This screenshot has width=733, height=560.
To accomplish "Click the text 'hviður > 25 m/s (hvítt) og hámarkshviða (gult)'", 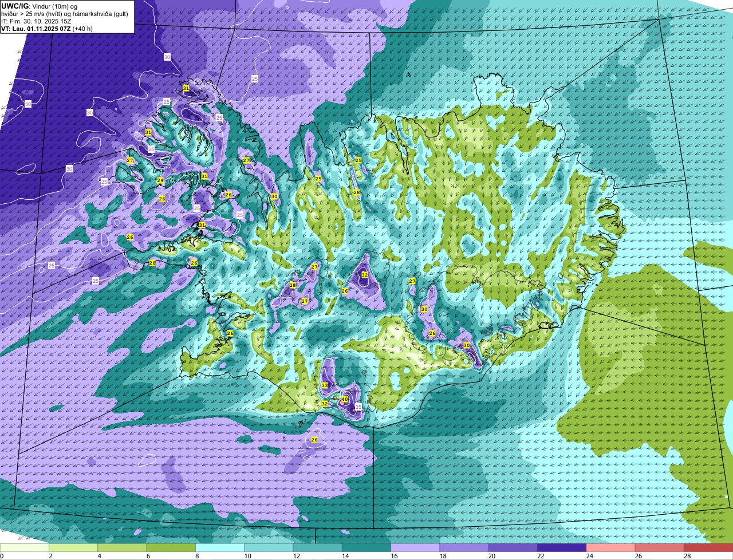I will [x=65, y=14].
